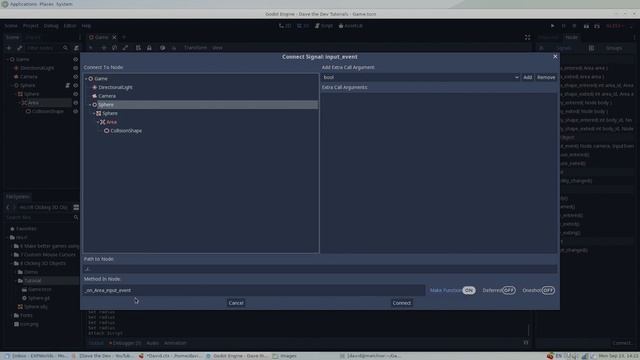
Task: Click the Groups button in Node dock
Action: coord(613,48)
